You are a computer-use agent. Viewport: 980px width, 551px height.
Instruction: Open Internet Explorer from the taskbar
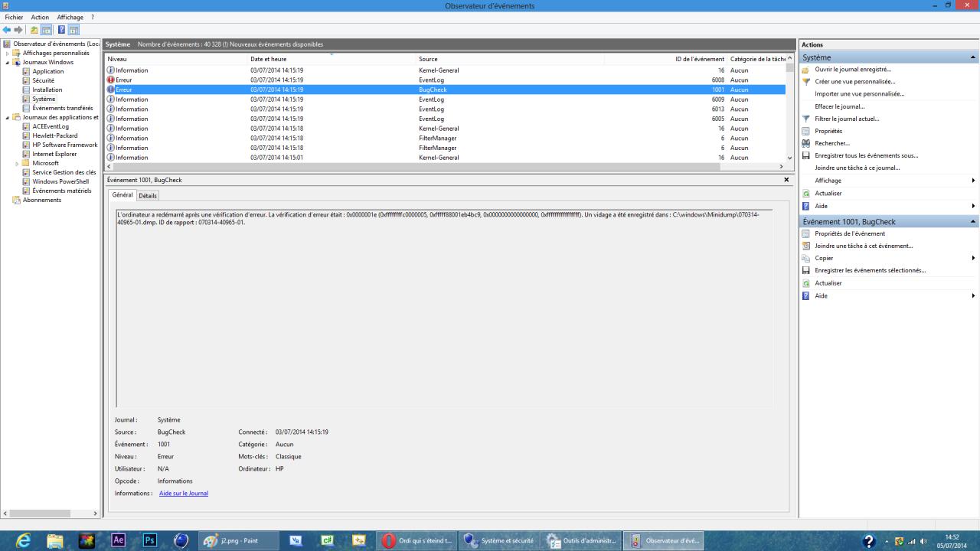coord(23,541)
